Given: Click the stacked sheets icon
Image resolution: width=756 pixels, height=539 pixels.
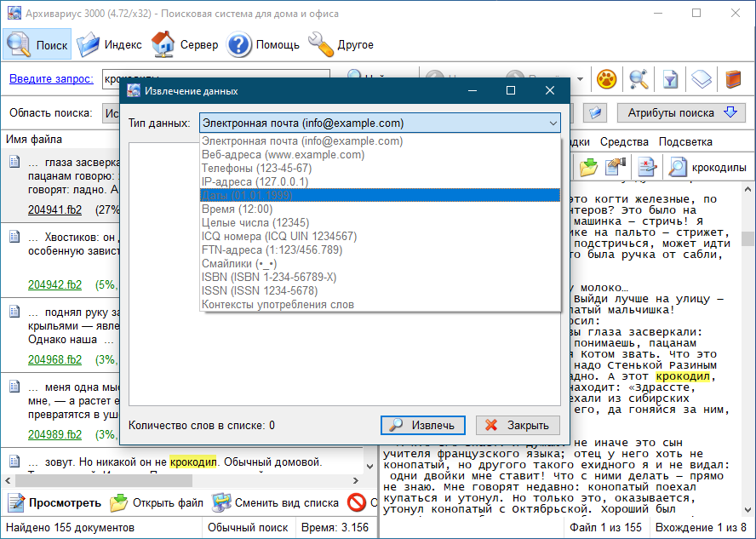Looking at the screenshot, I should click(x=701, y=79).
